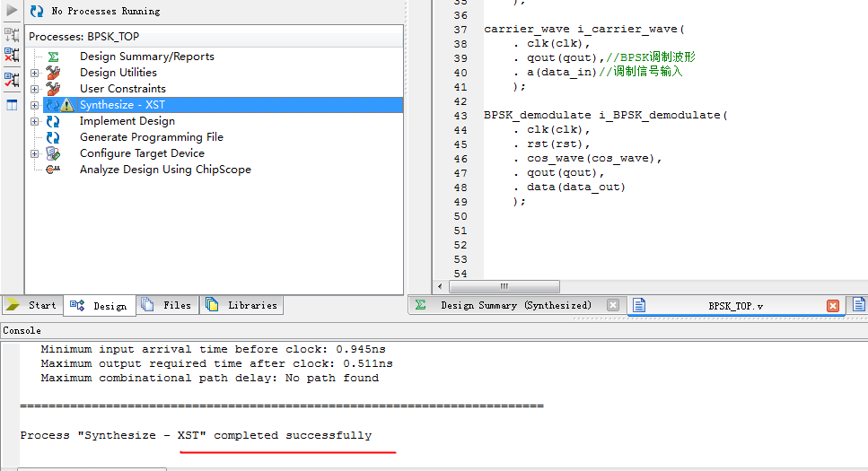Expand the User Constraints node

[x=34, y=89]
